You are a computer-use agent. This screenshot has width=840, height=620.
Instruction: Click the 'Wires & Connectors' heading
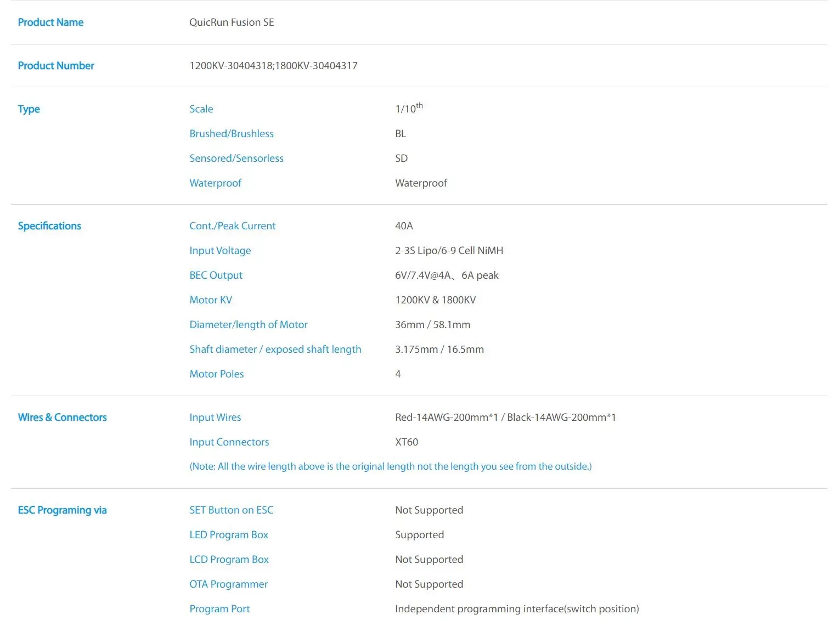coord(62,418)
